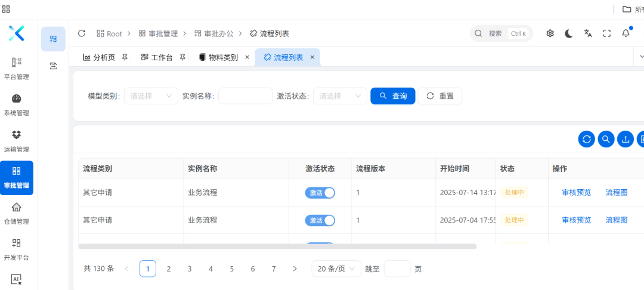This screenshot has height=290, width=644.
Task: Click the 处理中 status tag in the 2025-07-14 row
Action: (x=515, y=193)
